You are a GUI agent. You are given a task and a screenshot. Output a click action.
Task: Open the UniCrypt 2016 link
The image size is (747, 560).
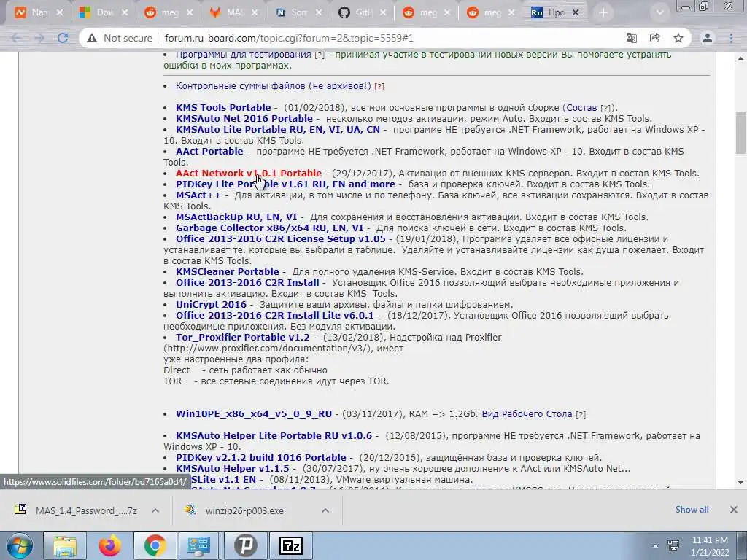point(211,305)
